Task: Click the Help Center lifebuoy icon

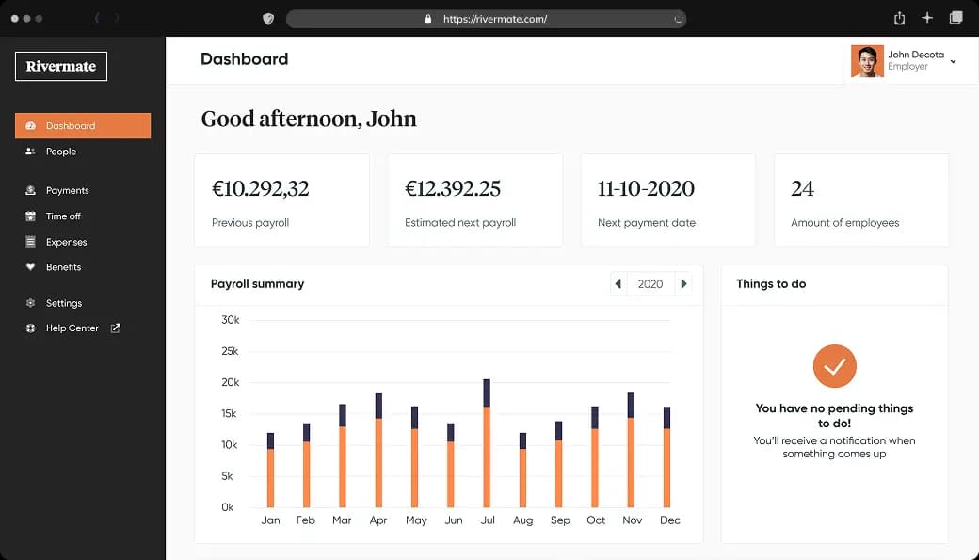Action: [31, 328]
